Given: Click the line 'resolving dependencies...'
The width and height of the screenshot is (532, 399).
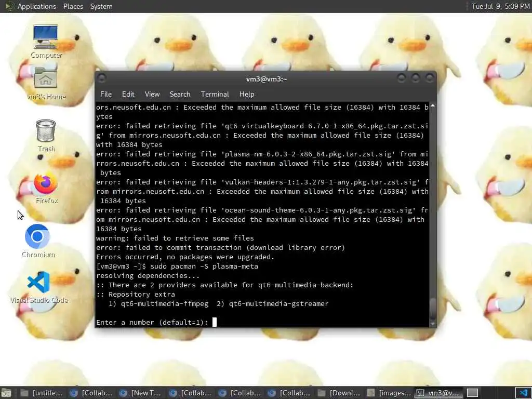Looking at the screenshot, I should point(148,275).
